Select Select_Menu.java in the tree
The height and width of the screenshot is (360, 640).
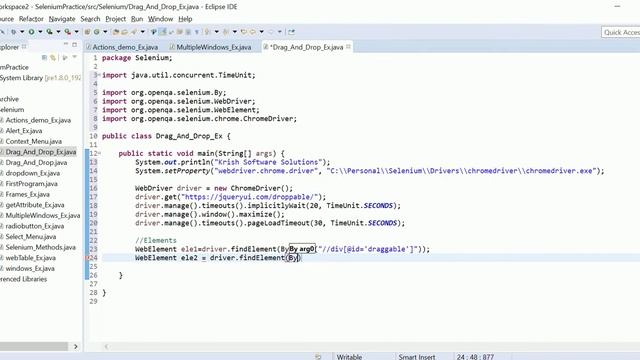point(31,237)
